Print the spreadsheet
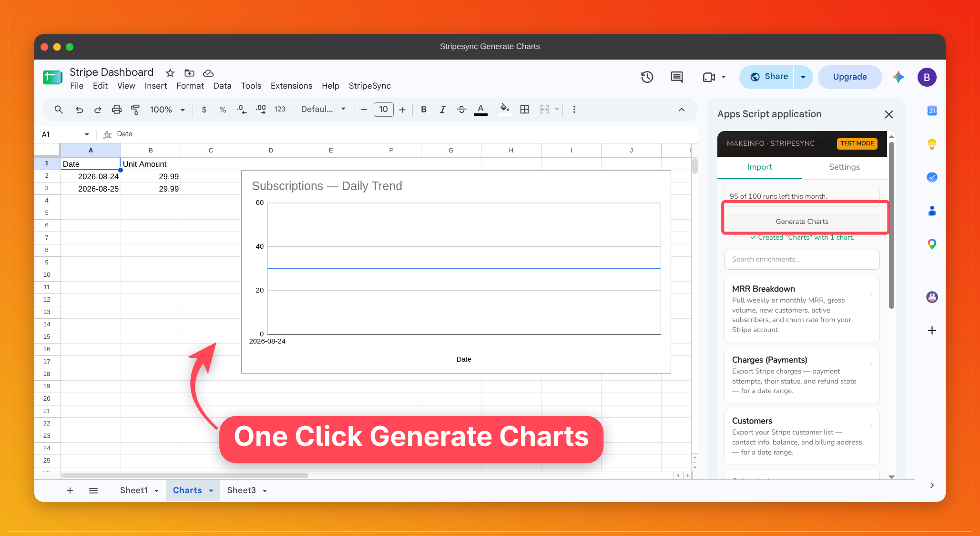The image size is (980, 536). 116,110
